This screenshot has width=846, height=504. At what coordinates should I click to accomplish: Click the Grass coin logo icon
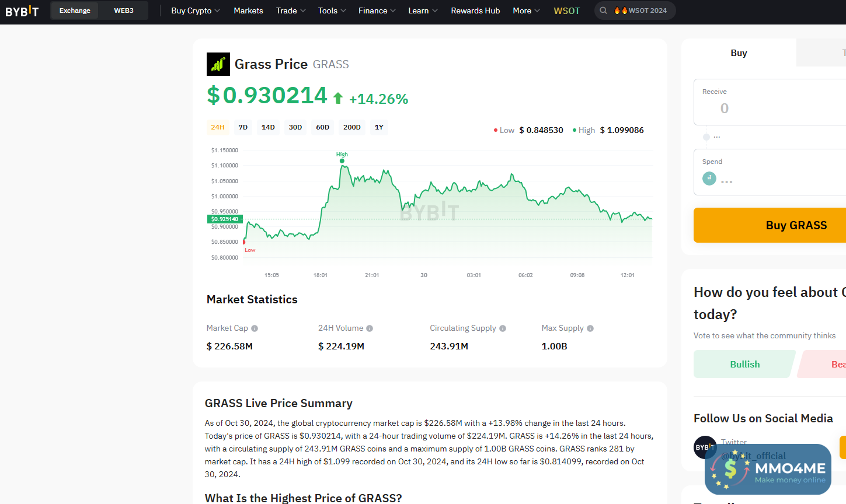pyautogui.click(x=218, y=64)
